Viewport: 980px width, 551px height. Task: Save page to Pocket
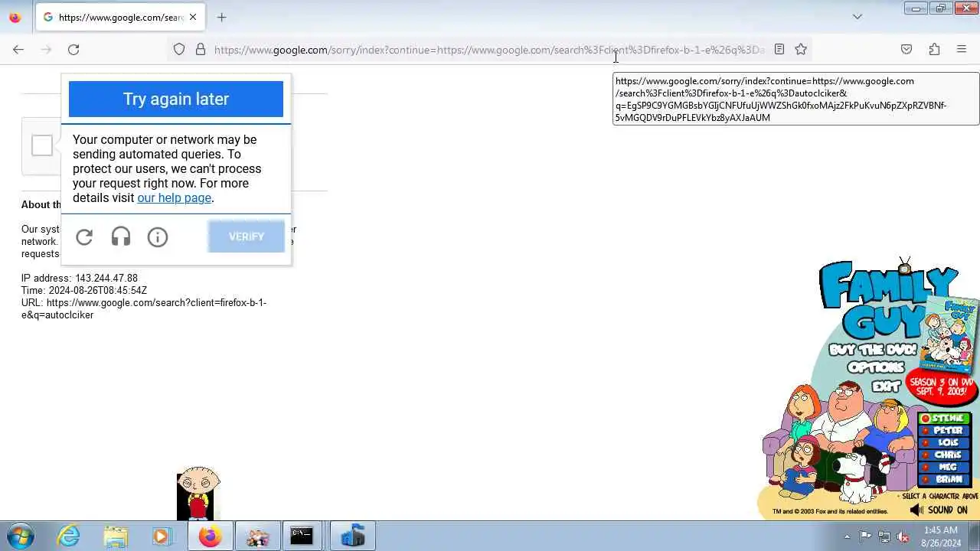906,49
